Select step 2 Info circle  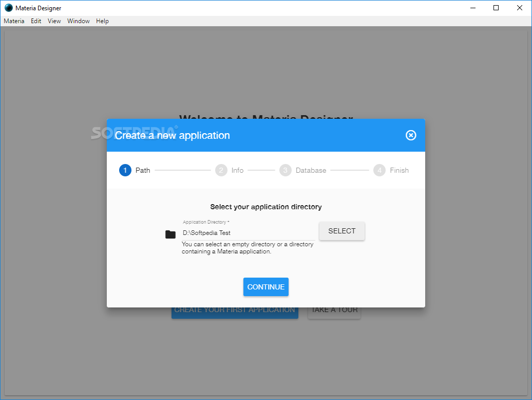[x=221, y=170]
